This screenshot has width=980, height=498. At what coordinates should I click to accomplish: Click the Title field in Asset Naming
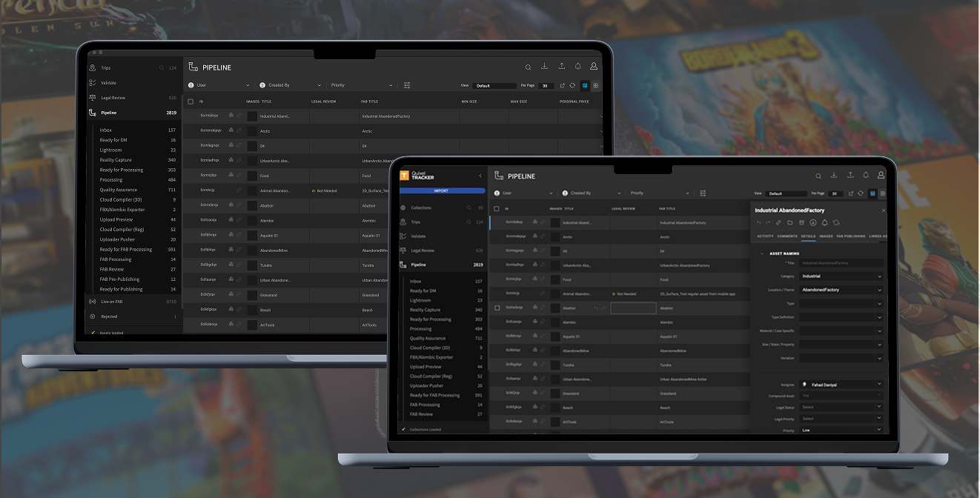[x=841, y=263]
